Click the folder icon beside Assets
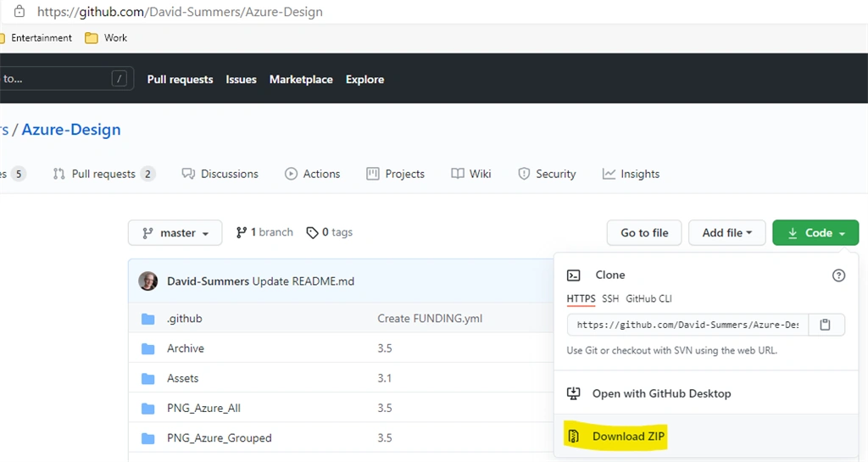Viewport: 868px width, 462px height. tap(147, 378)
